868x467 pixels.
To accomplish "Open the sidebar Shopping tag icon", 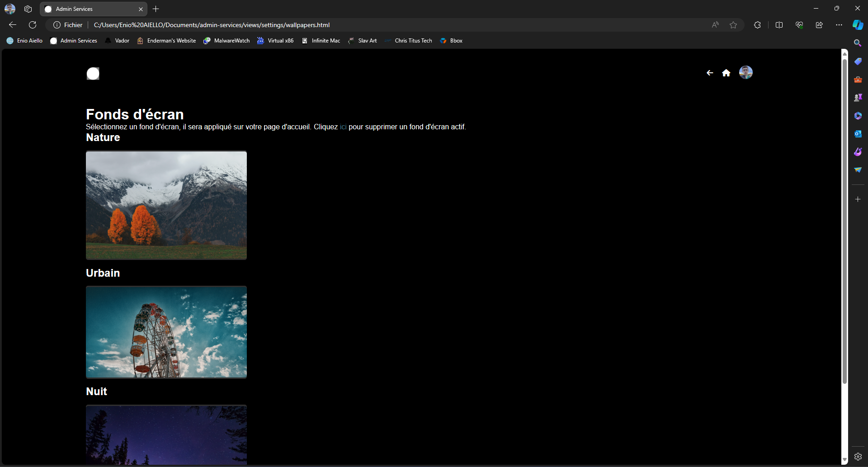I will coord(858,61).
